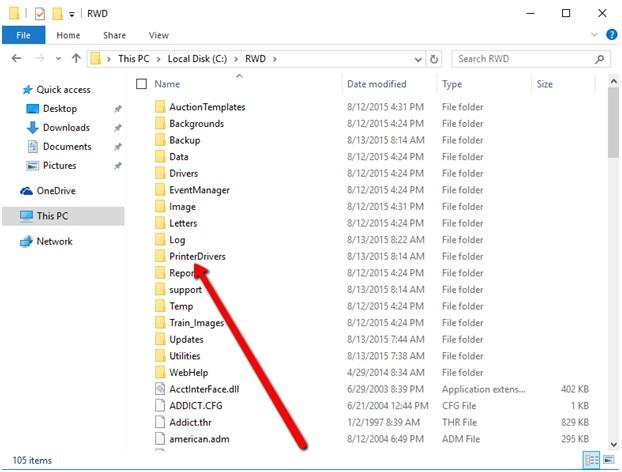
Task: Click Local Disk (C:) in address path
Action: click(x=197, y=59)
